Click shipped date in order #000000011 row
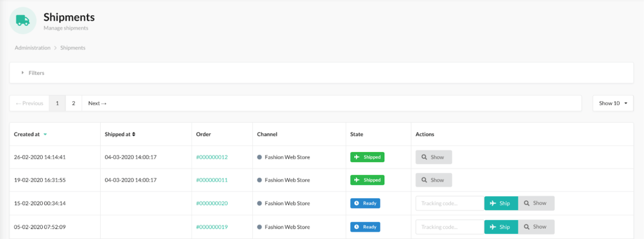Screen dimensions: 644x239 (131, 181)
